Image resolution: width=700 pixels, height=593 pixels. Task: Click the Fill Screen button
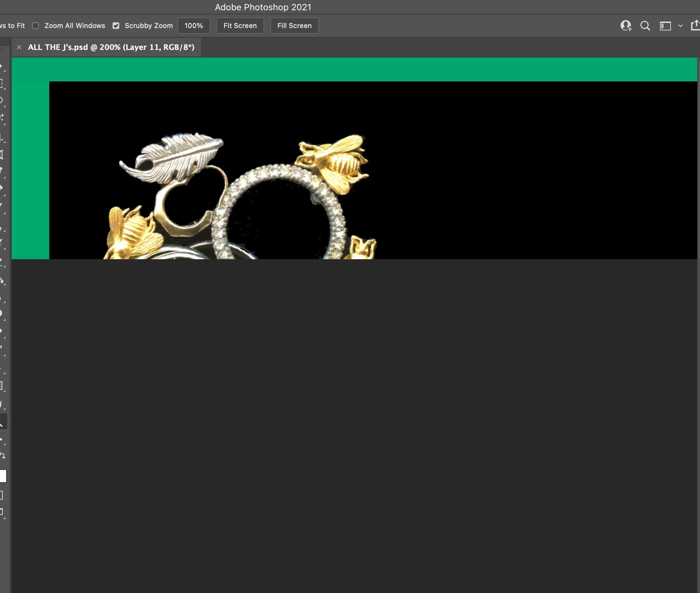click(x=294, y=26)
